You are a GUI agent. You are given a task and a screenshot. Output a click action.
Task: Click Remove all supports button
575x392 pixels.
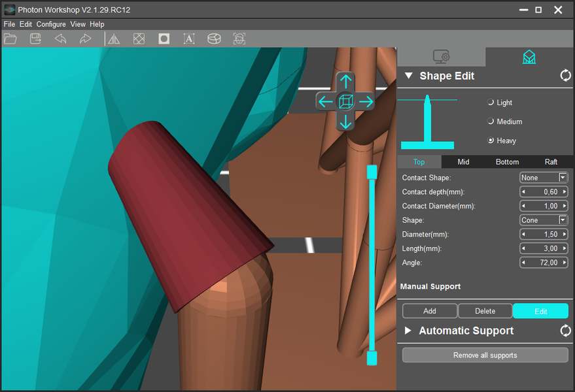point(485,355)
